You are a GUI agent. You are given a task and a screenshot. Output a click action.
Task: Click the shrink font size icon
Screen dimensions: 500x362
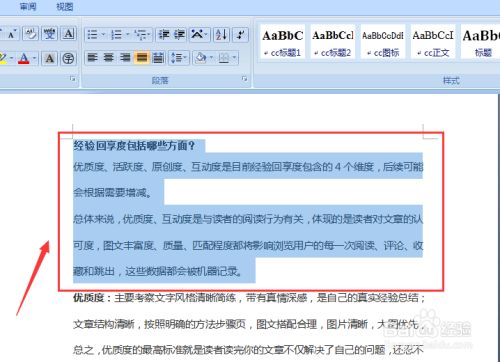[12, 34]
